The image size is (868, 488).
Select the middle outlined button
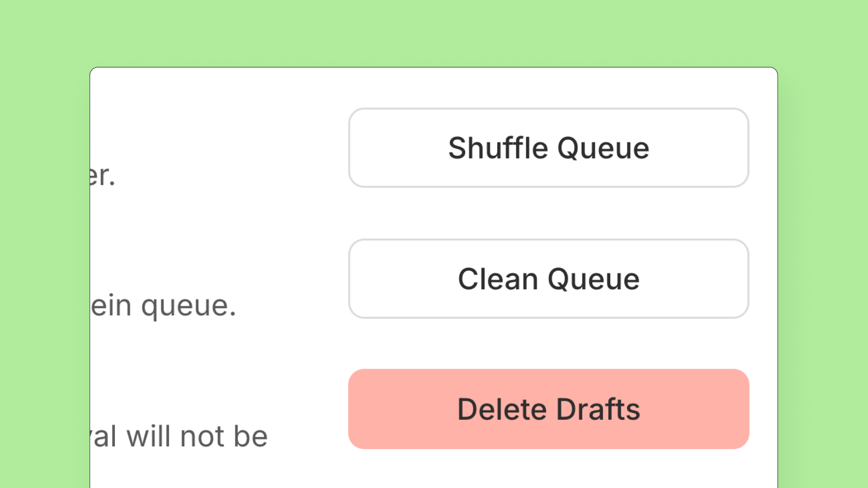point(548,279)
